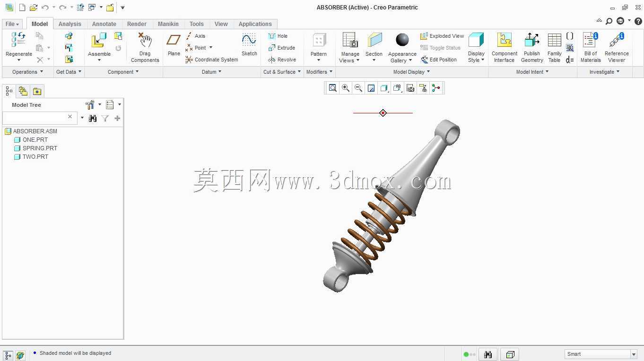Viewport: 644px width, 361px height.
Task: Switch to the Manikin tab
Action: [168, 24]
